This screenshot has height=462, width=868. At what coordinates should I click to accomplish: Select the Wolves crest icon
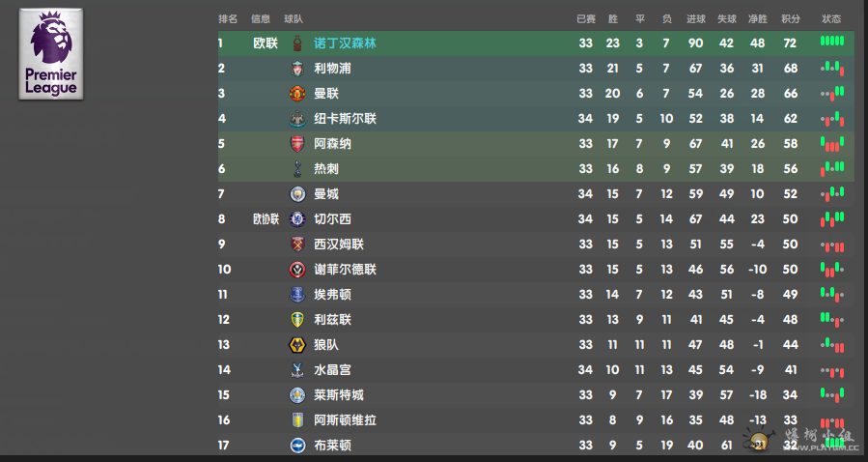tap(297, 345)
